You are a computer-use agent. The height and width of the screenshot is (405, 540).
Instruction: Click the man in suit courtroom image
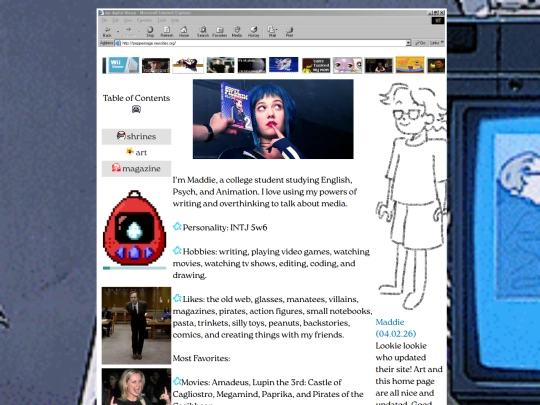click(x=136, y=325)
